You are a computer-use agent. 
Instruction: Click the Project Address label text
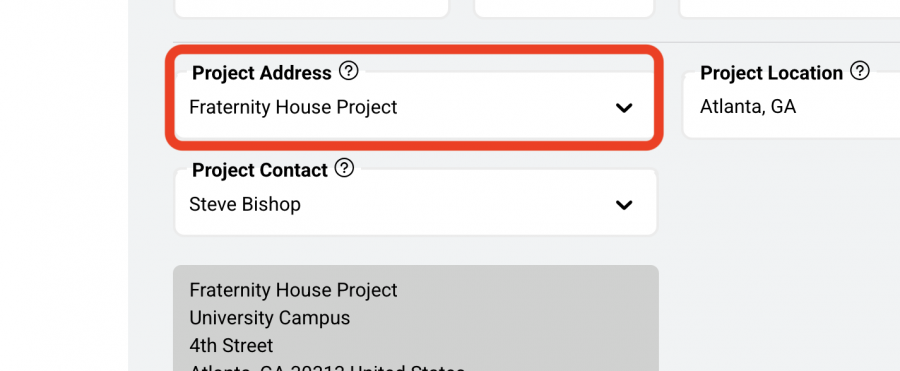(x=262, y=73)
